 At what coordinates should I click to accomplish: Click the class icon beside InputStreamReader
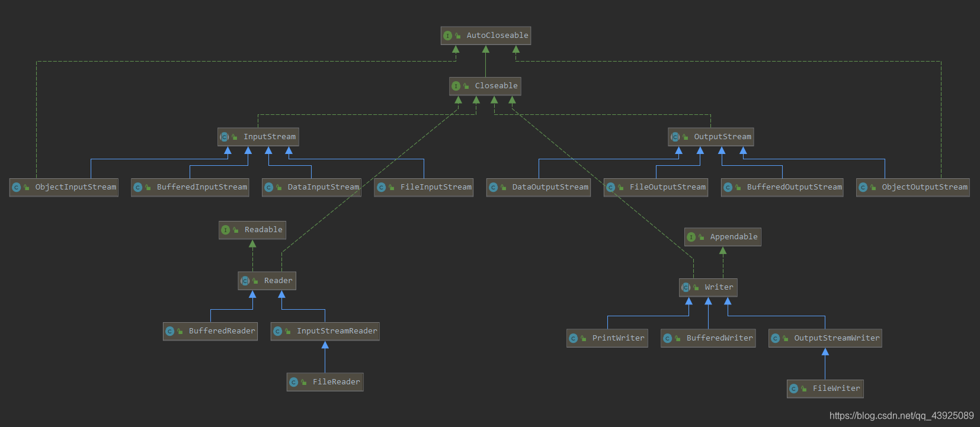(x=278, y=331)
